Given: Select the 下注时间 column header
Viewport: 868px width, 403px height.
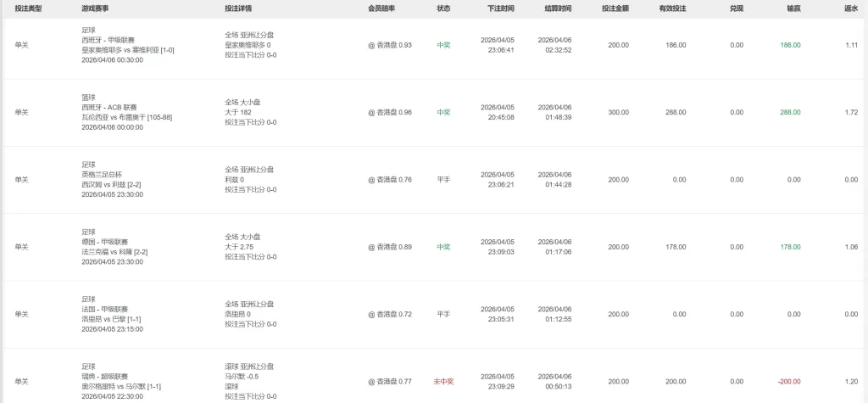Looking at the screenshot, I should (x=501, y=8).
